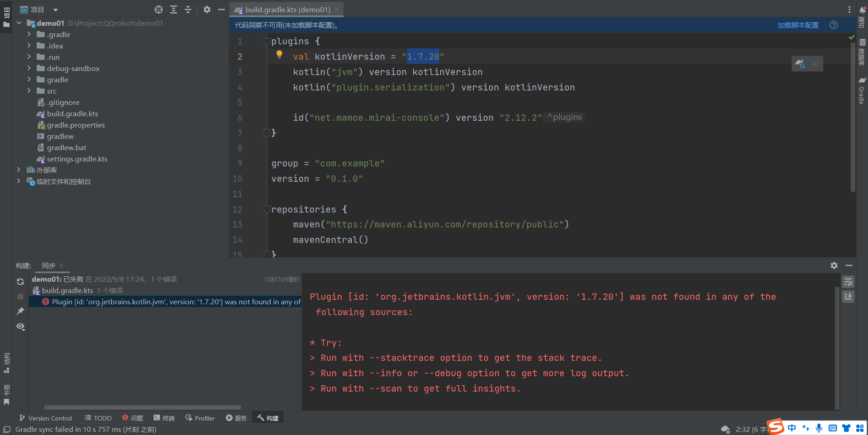Screen dimensions: 868x435
Task: Collapse all nodes in the project tree
Action: click(188, 9)
